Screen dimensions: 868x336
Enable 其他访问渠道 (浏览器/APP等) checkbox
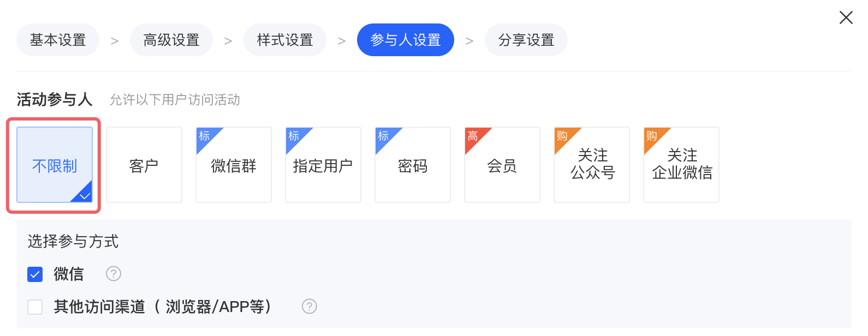(x=35, y=307)
